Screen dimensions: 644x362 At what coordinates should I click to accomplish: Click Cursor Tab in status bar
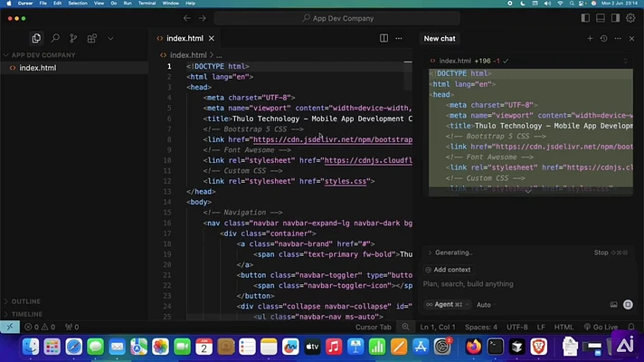[x=373, y=327]
